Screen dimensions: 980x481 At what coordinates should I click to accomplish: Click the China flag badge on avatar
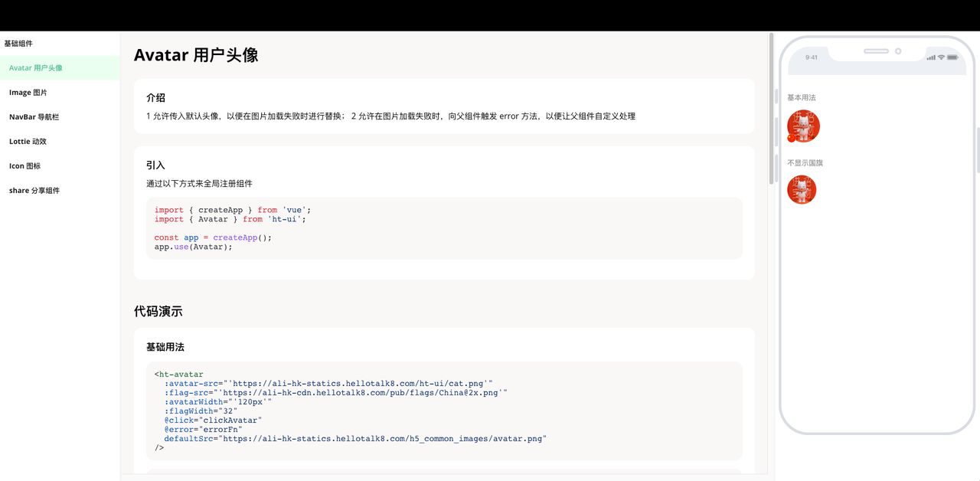[x=792, y=138]
